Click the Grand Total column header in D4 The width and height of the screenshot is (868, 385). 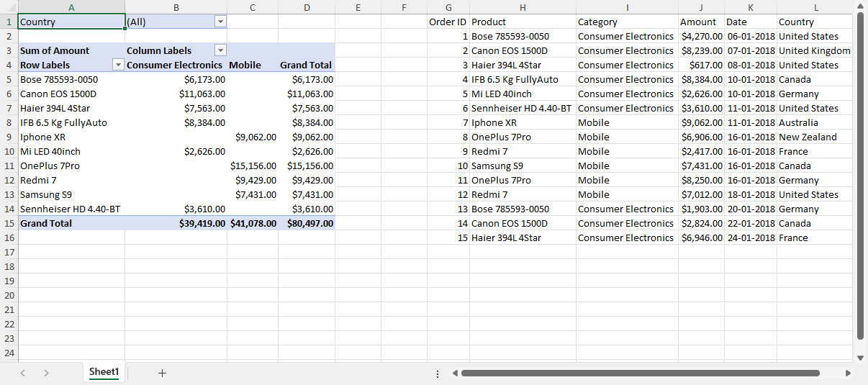tap(307, 65)
